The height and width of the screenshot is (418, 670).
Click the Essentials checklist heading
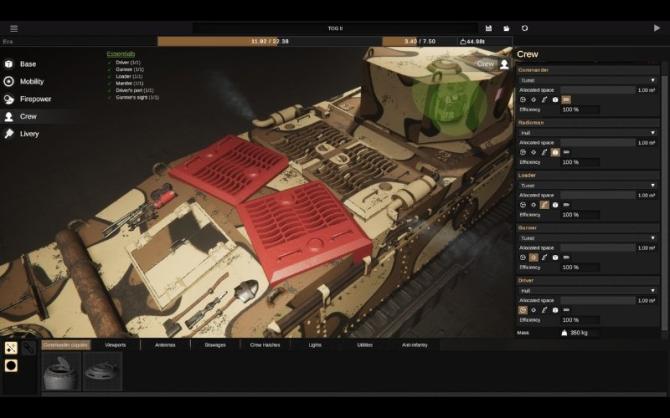coord(120,53)
